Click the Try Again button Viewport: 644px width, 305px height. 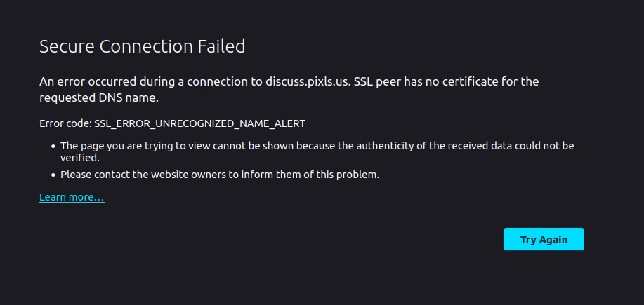pos(544,239)
